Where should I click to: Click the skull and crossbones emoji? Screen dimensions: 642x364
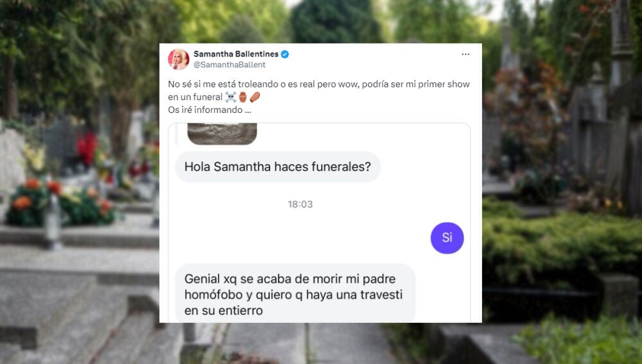[x=230, y=97]
